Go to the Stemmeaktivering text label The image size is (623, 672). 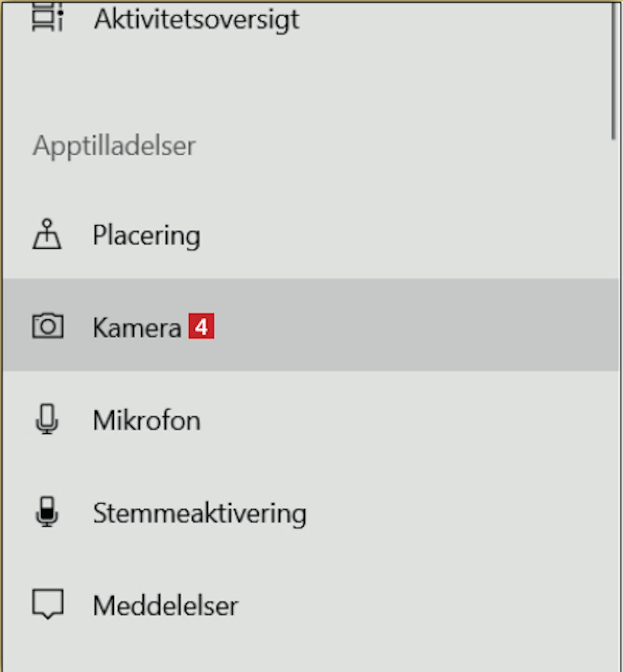[x=200, y=513]
